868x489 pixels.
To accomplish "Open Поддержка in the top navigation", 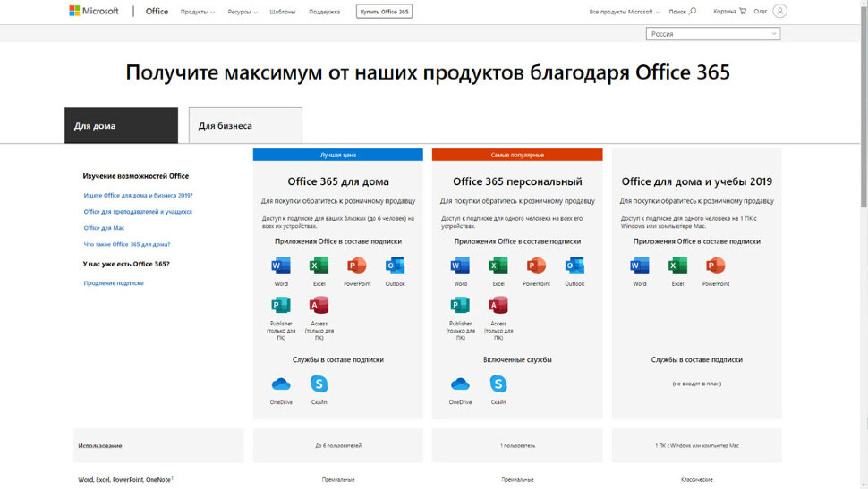I will coord(325,12).
